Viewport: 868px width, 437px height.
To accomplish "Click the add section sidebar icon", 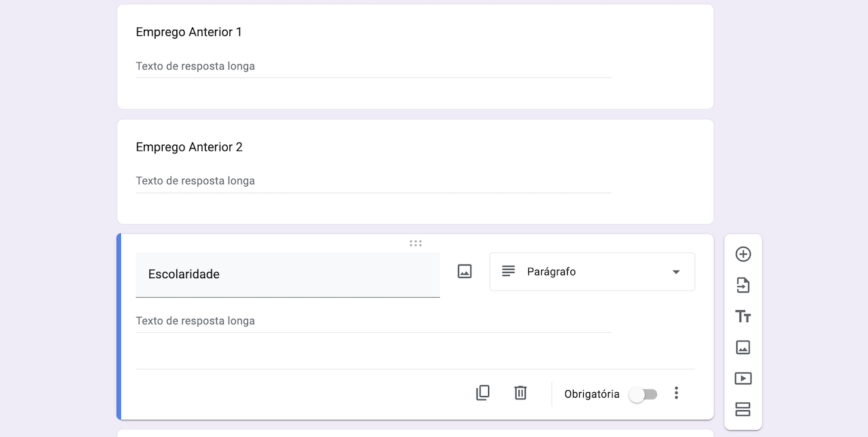I will pos(743,409).
